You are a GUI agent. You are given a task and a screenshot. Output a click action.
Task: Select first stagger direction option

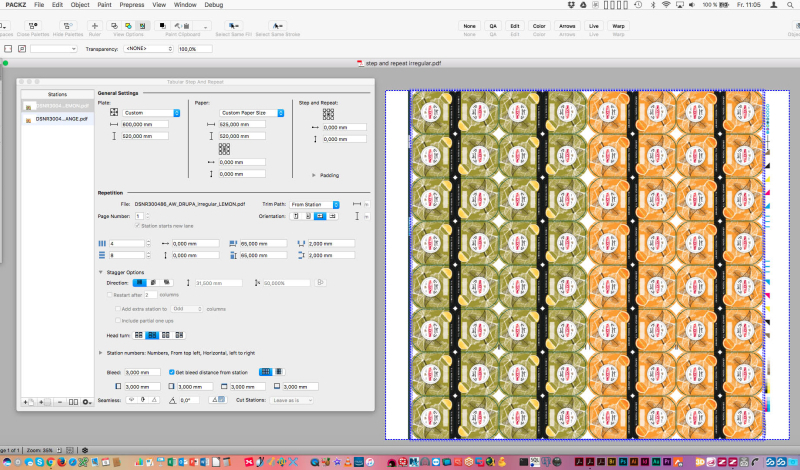139,282
